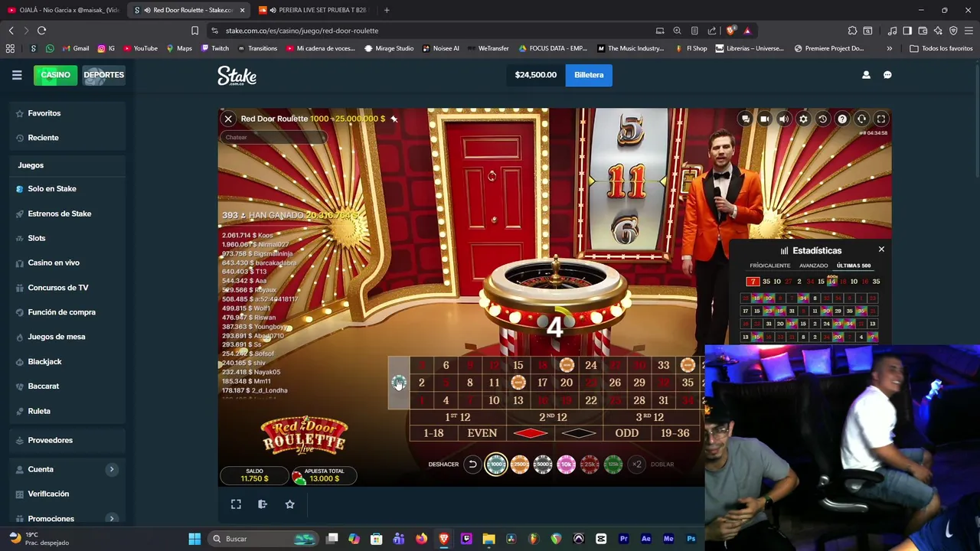The image size is (980, 551).
Task: Close the Estadísticas panel
Action: [881, 249]
